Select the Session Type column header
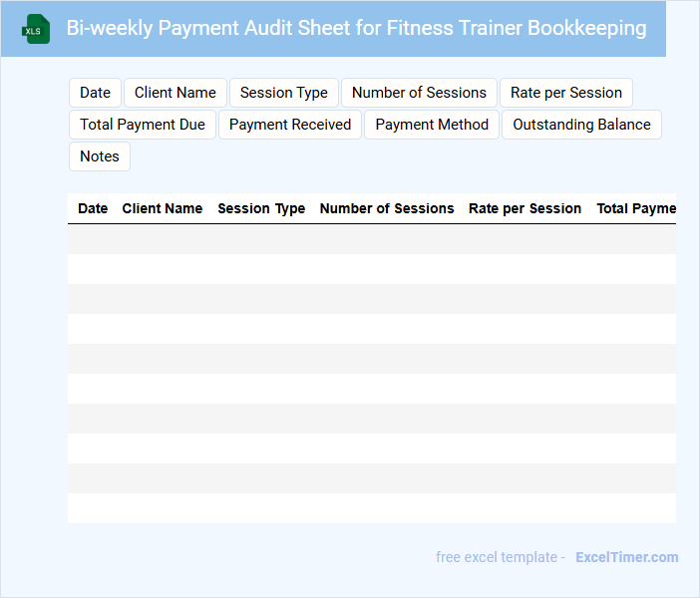700x598 pixels. pyautogui.click(x=261, y=209)
